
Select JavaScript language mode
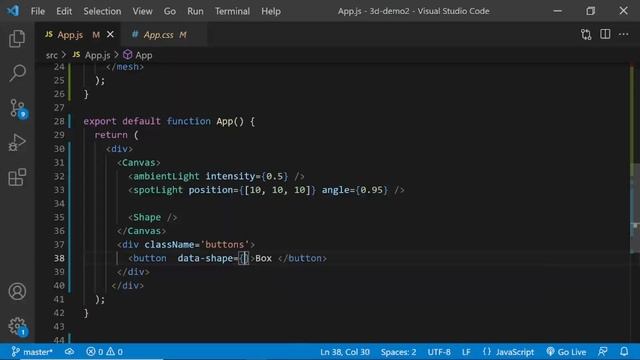(x=508, y=351)
